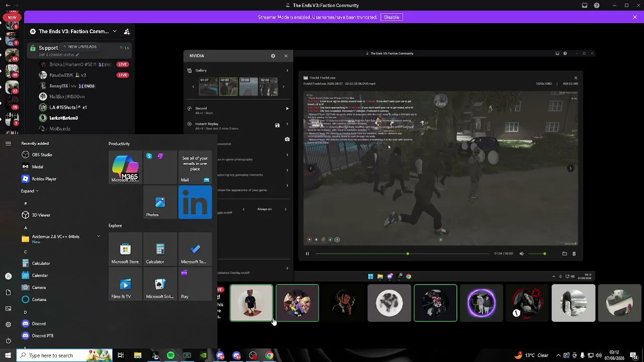Open the Photos tile
The height and width of the screenshot is (362, 644).
(160, 202)
